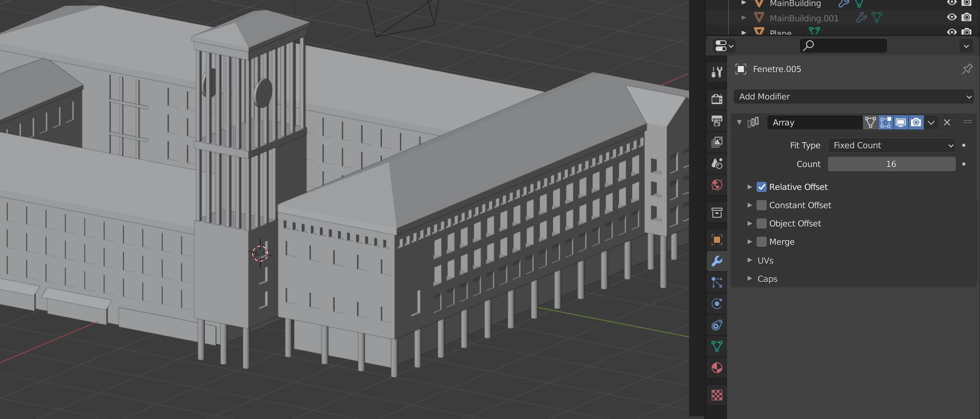Expand the Merge section
Screen dimensions: 980x419
[x=749, y=242]
